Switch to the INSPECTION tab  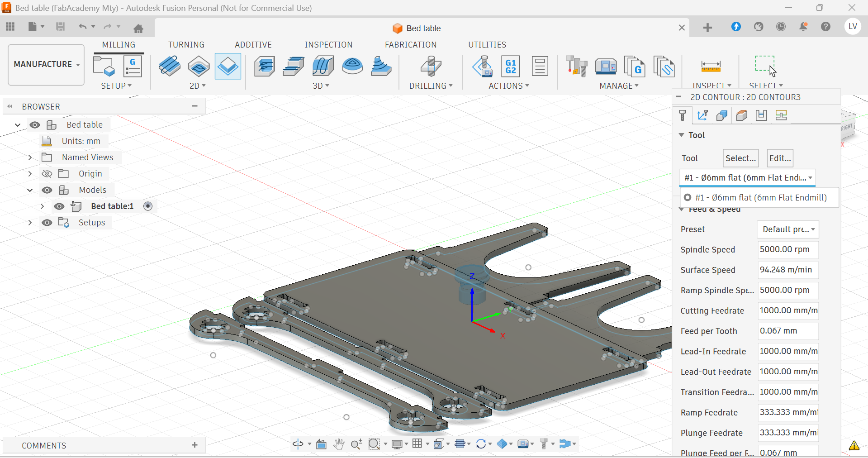[328, 45]
